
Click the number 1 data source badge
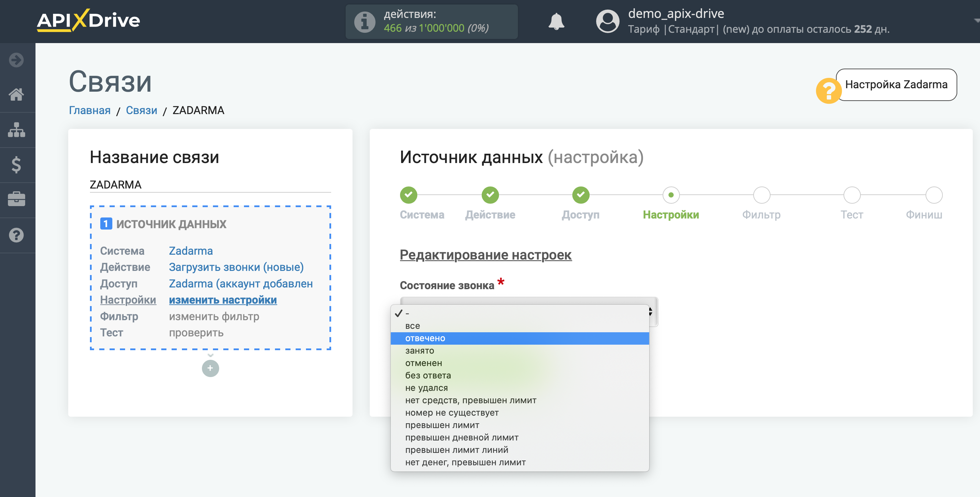[x=106, y=224]
